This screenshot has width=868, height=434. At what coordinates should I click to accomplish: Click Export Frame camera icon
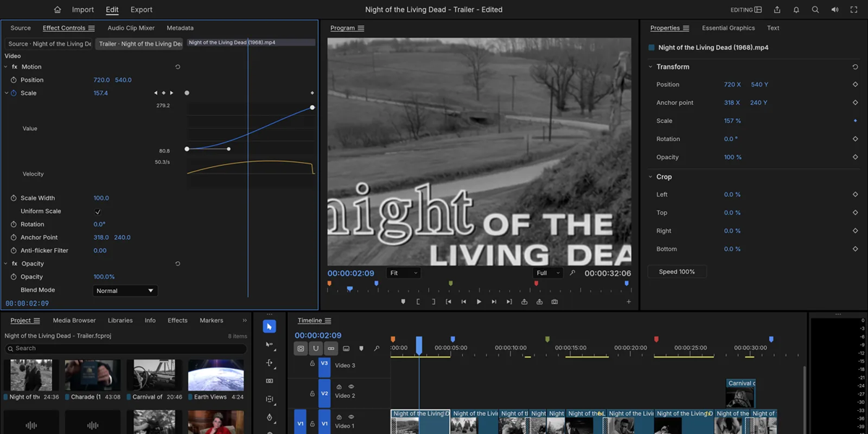555,302
